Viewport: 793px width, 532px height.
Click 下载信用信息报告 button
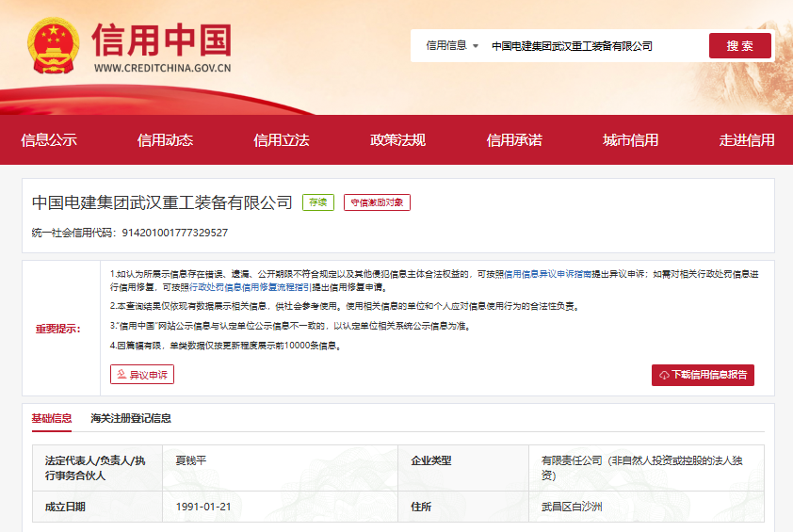tap(703, 375)
